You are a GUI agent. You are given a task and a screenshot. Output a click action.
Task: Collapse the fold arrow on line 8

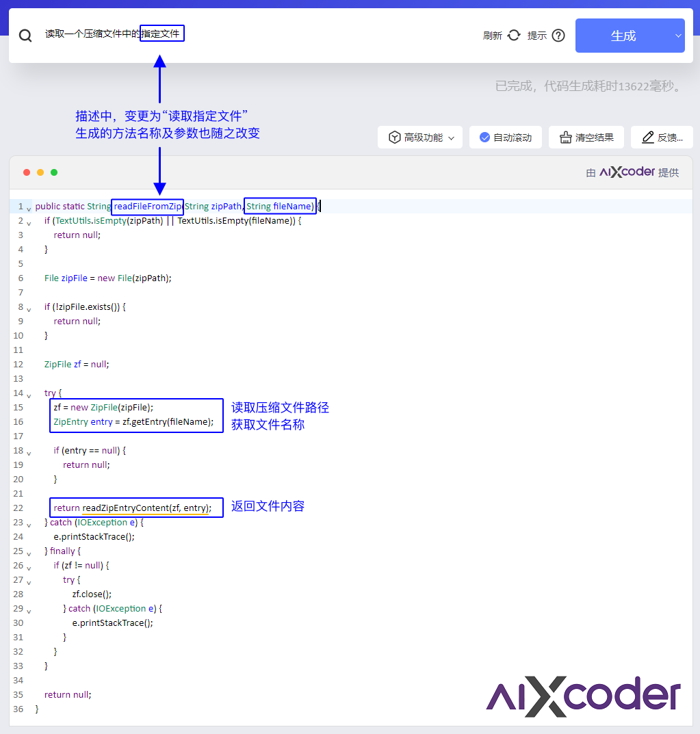point(29,309)
